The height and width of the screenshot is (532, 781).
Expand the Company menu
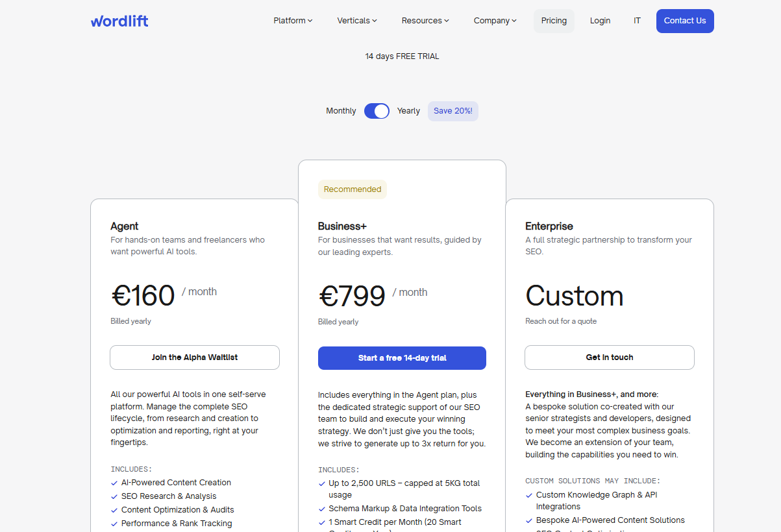tap(495, 20)
